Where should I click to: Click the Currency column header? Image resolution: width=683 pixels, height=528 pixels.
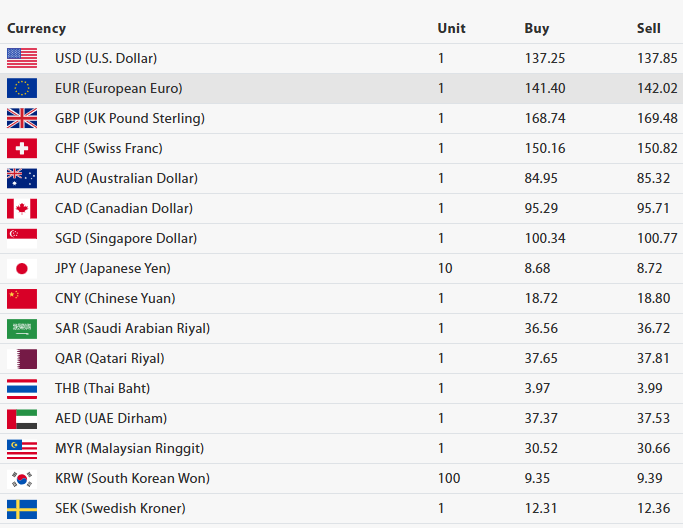coord(36,28)
